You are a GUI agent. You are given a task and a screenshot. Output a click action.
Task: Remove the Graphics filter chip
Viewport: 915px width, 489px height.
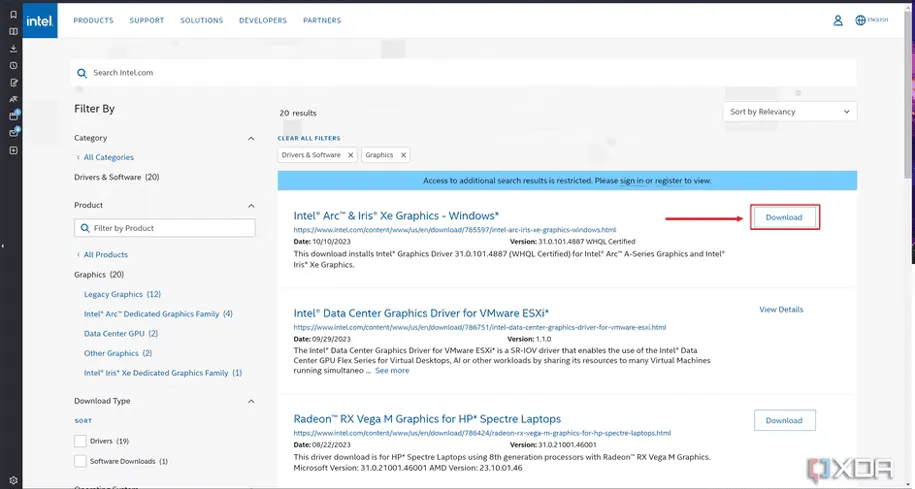[x=403, y=155]
